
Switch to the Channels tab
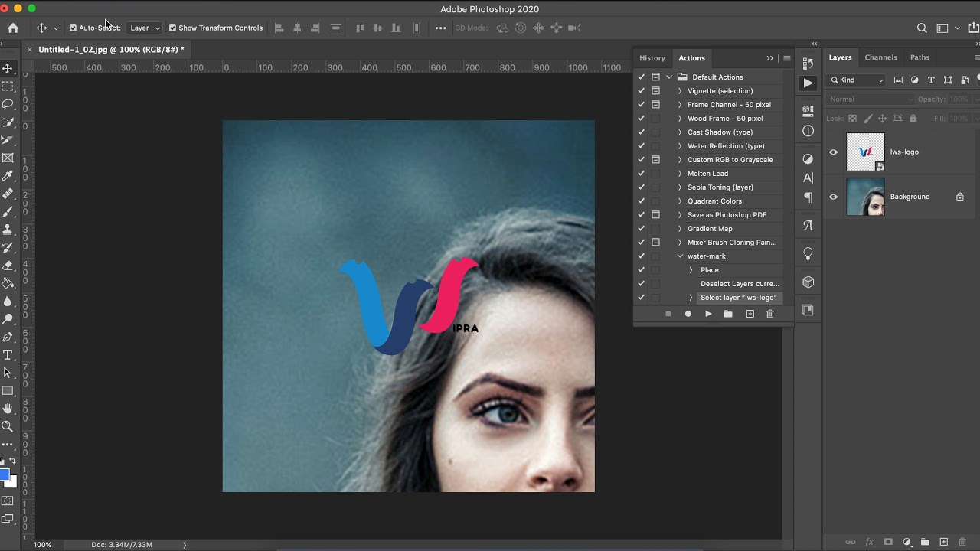[x=880, y=57]
